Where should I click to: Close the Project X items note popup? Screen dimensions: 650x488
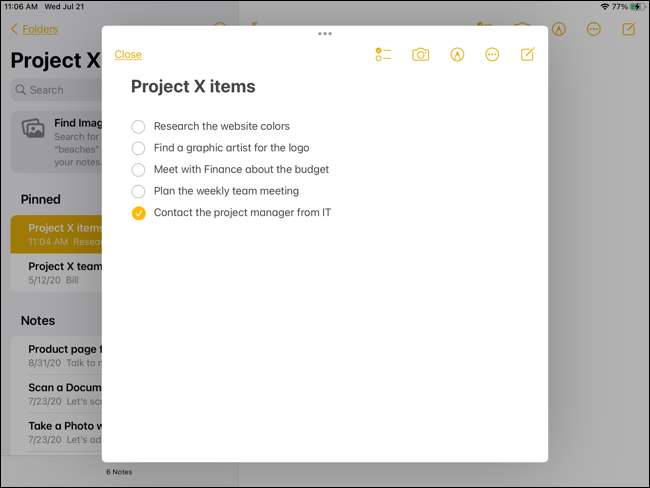tap(128, 54)
